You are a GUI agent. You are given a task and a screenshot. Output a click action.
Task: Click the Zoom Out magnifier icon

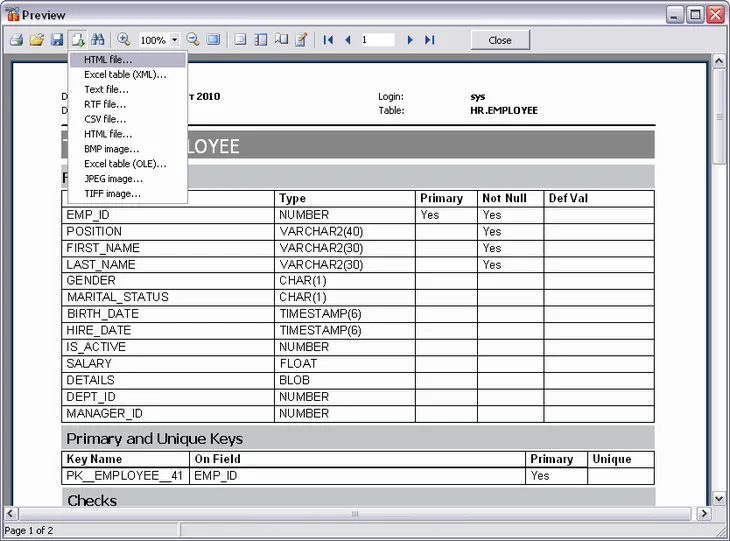point(193,40)
